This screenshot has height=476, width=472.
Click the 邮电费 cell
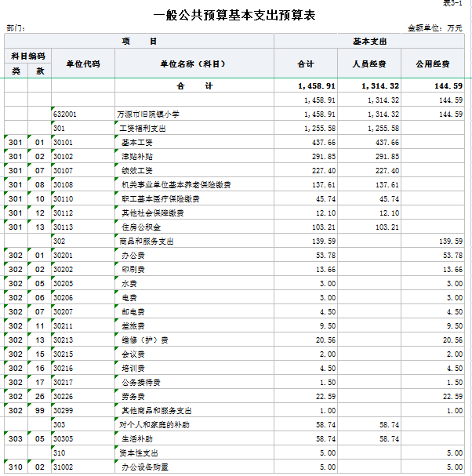(x=194, y=312)
